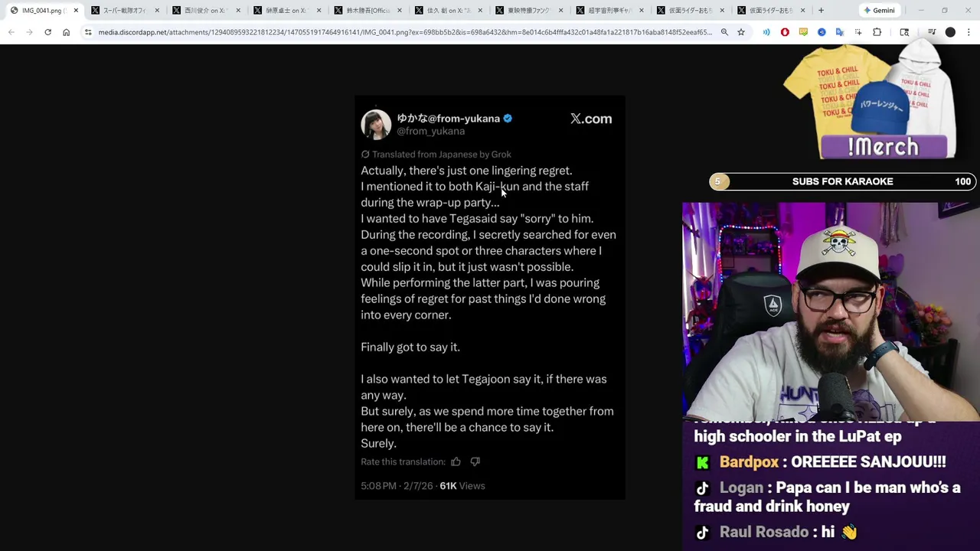This screenshot has width=980, height=551.
Task: Bookmark this page with the star icon
Action: pyautogui.click(x=741, y=32)
